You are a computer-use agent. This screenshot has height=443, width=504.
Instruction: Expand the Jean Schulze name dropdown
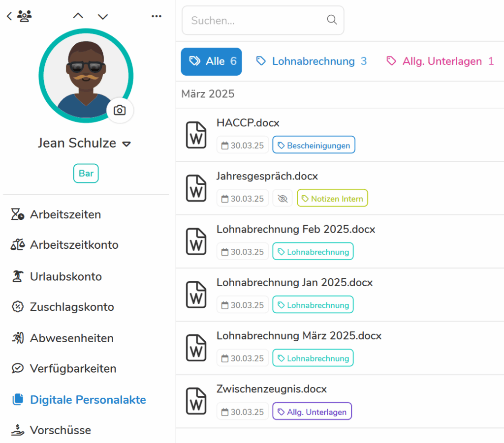pyautogui.click(x=126, y=144)
